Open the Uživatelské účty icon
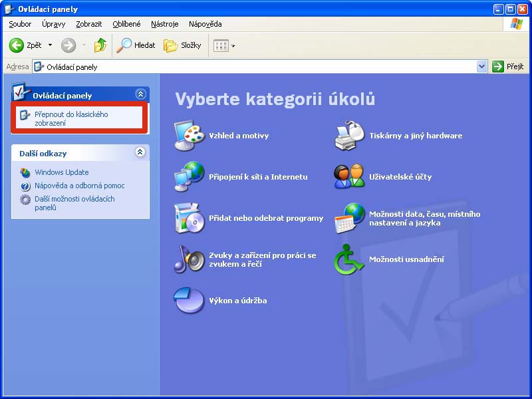The height and width of the screenshot is (399, 532). pyautogui.click(x=349, y=177)
